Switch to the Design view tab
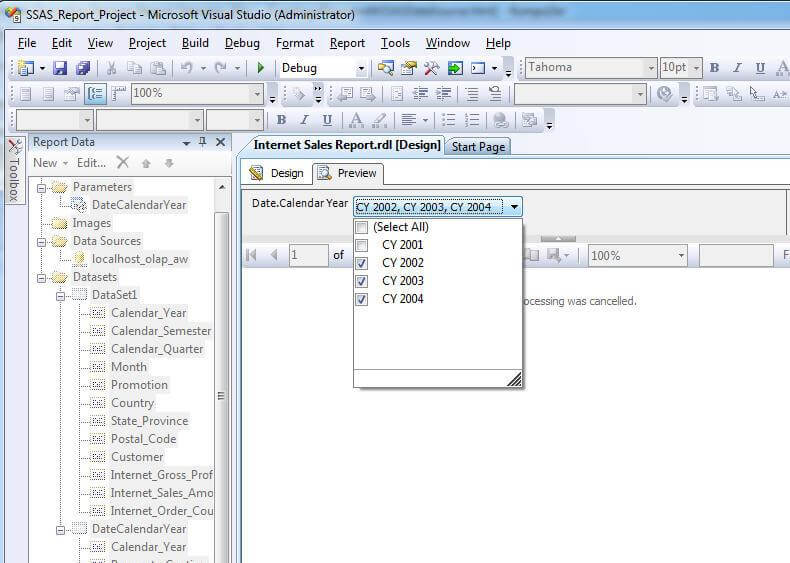The image size is (790, 563). [277, 173]
